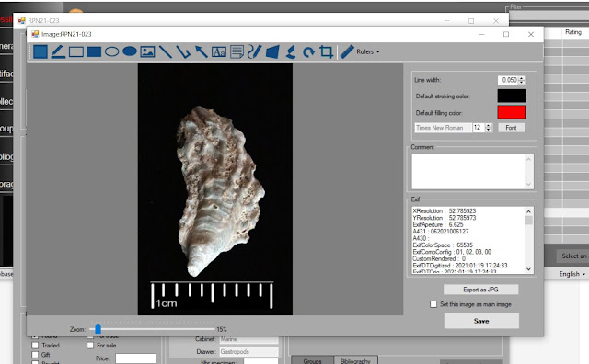Choose the outline rectangle drawing tool
Viewport: 589px width, 364px height.
click(x=75, y=51)
